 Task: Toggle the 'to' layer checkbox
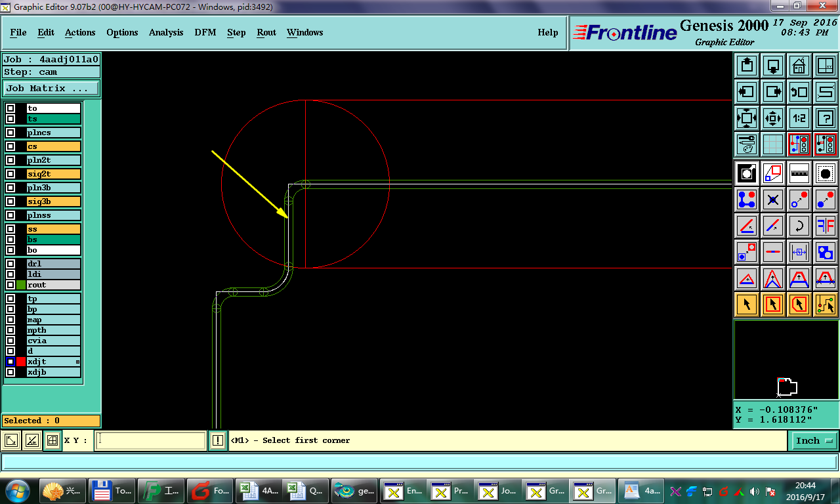pos(10,108)
